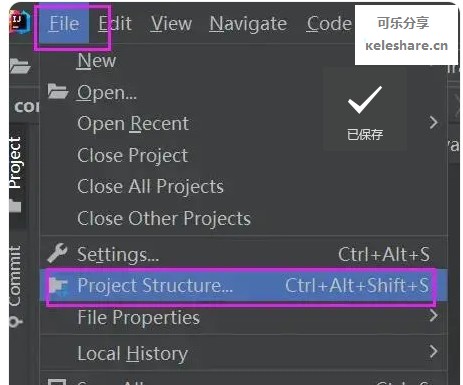Open the File menu
Image resolution: width=463 pixels, height=385 pixels.
[x=64, y=24]
